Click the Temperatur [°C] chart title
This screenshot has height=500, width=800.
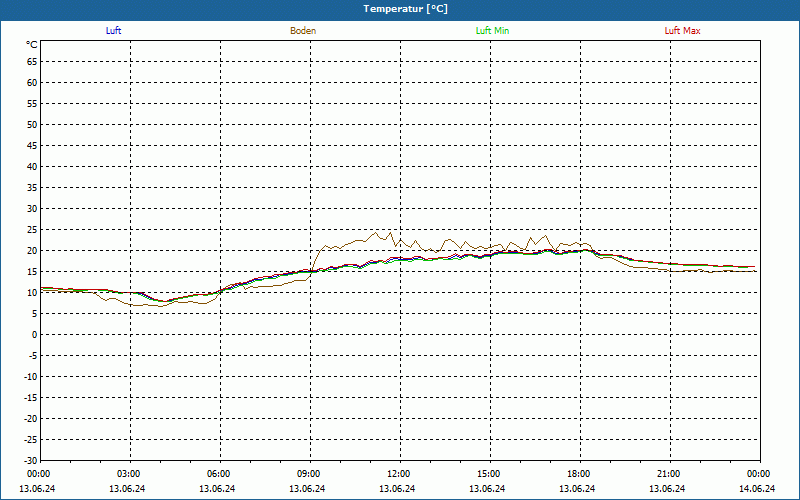tap(405, 9)
